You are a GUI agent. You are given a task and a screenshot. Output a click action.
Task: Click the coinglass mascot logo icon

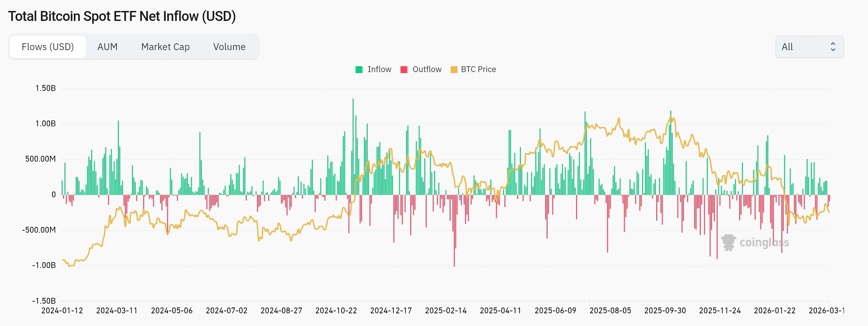[728, 242]
